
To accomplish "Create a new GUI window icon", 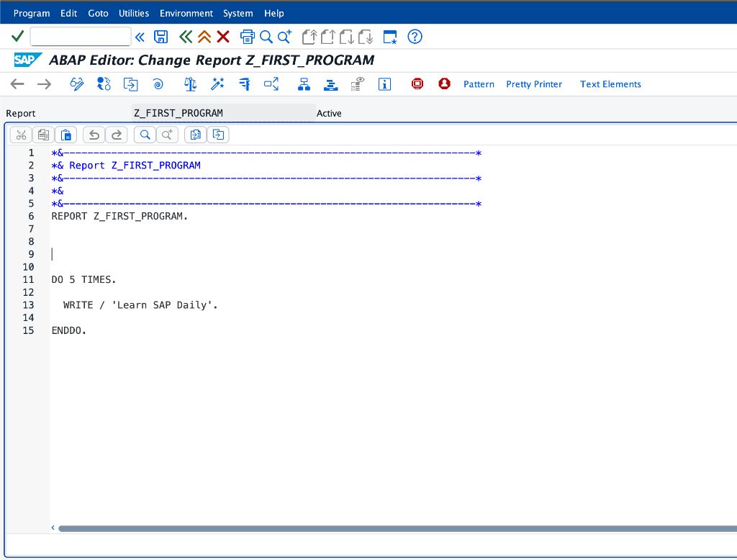I will [390, 37].
